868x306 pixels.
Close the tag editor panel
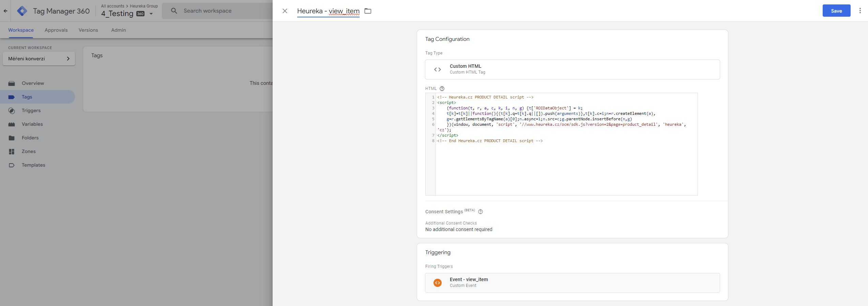(285, 11)
